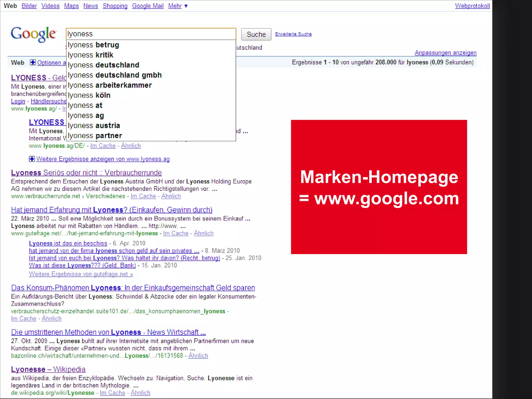Open Webprotokoll link

472,6
